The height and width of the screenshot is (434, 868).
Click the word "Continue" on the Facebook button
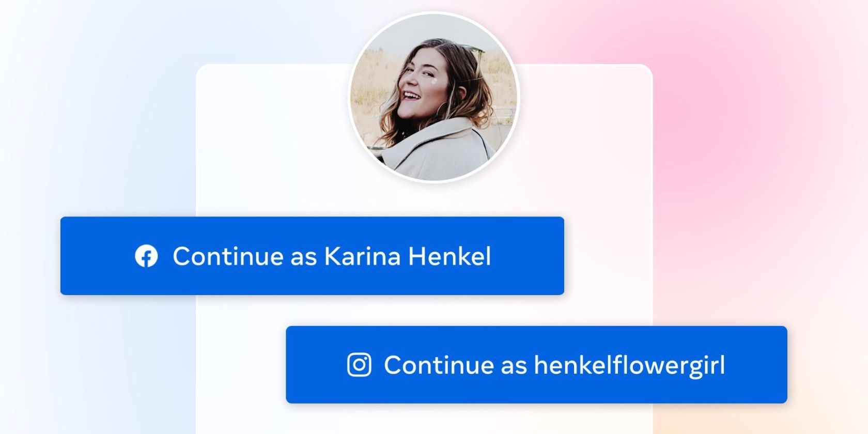click(228, 256)
